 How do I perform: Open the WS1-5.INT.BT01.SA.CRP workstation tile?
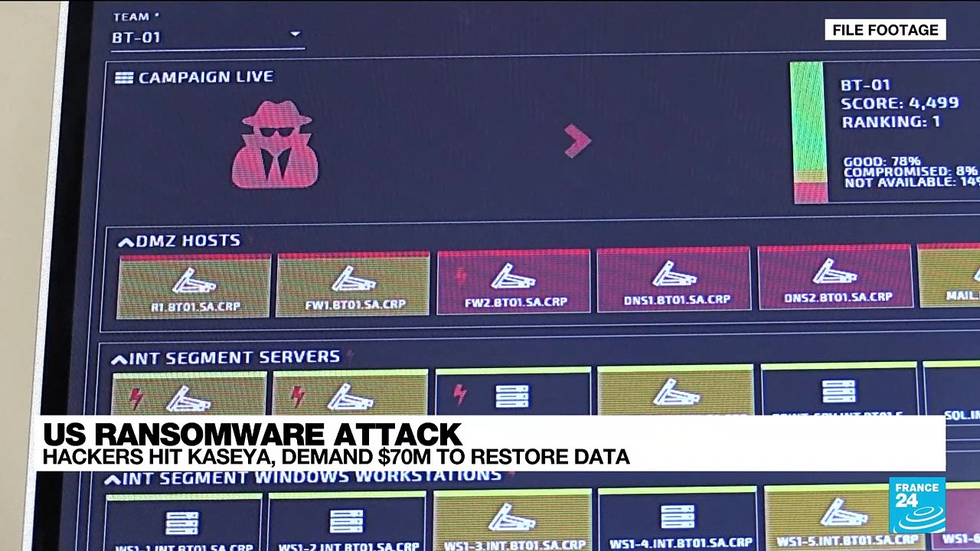(845, 517)
